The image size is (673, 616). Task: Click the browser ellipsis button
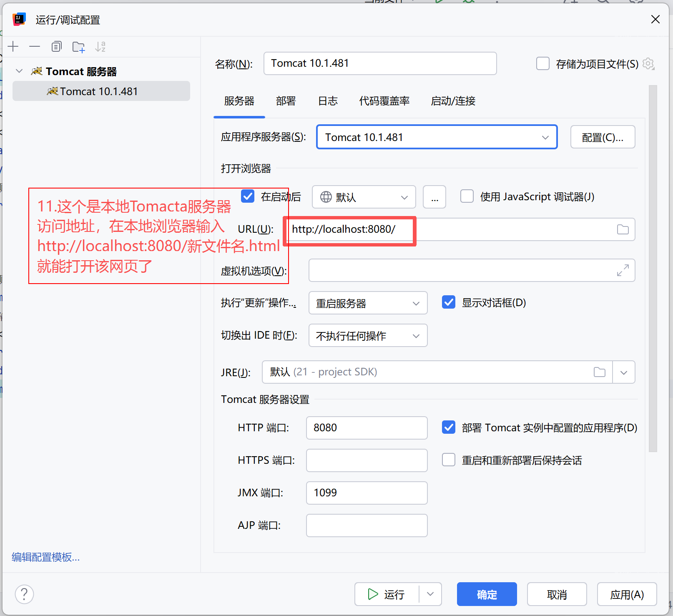click(434, 197)
